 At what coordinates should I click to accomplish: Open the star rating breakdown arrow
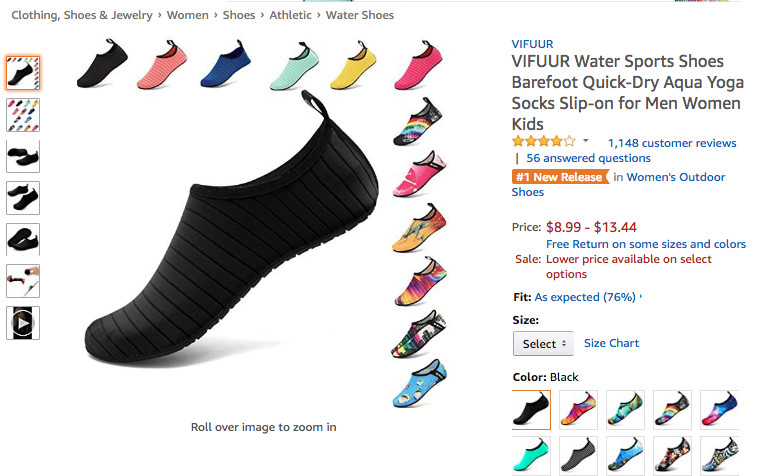[x=586, y=142]
